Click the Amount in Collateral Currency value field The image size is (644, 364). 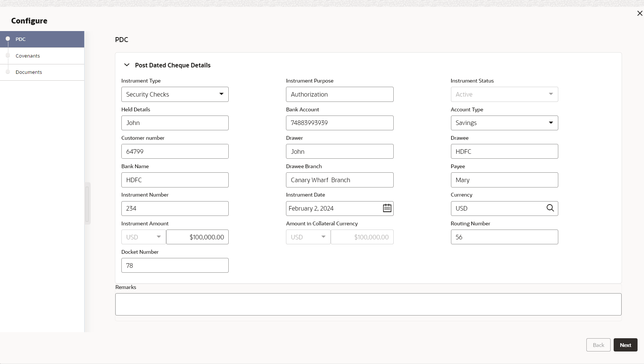click(x=362, y=237)
